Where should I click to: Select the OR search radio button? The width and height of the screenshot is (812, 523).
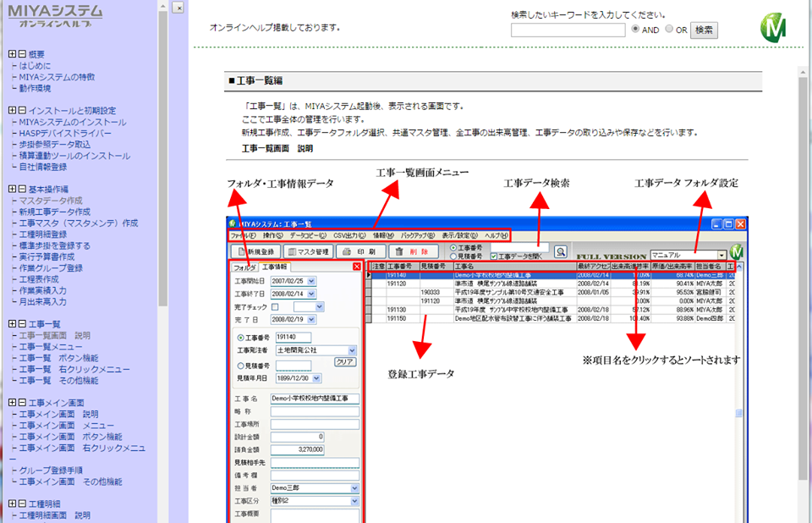point(669,29)
